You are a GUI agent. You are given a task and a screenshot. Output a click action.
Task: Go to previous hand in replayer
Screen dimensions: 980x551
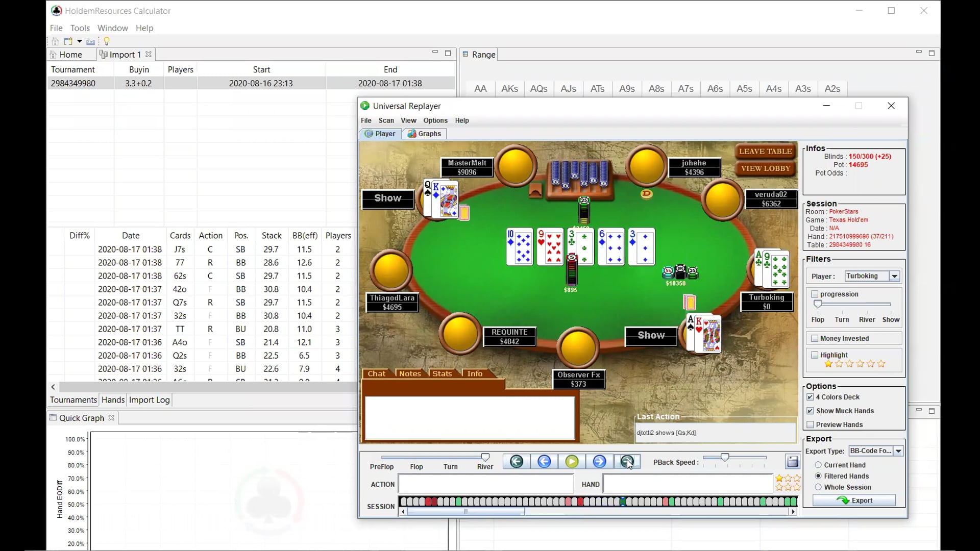(x=517, y=462)
